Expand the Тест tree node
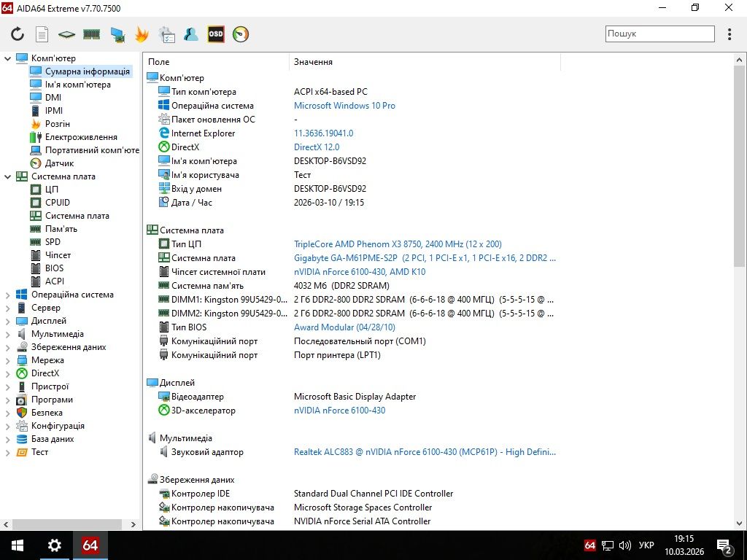 point(7,452)
